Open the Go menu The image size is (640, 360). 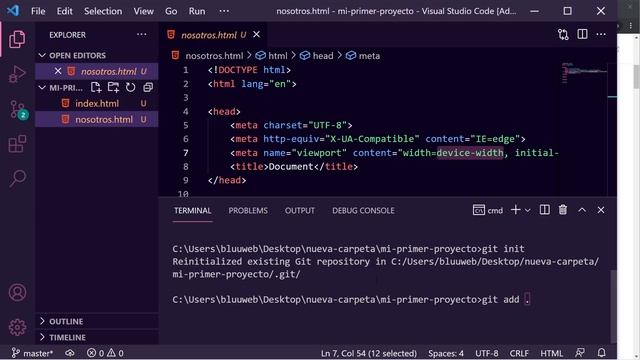click(171, 11)
